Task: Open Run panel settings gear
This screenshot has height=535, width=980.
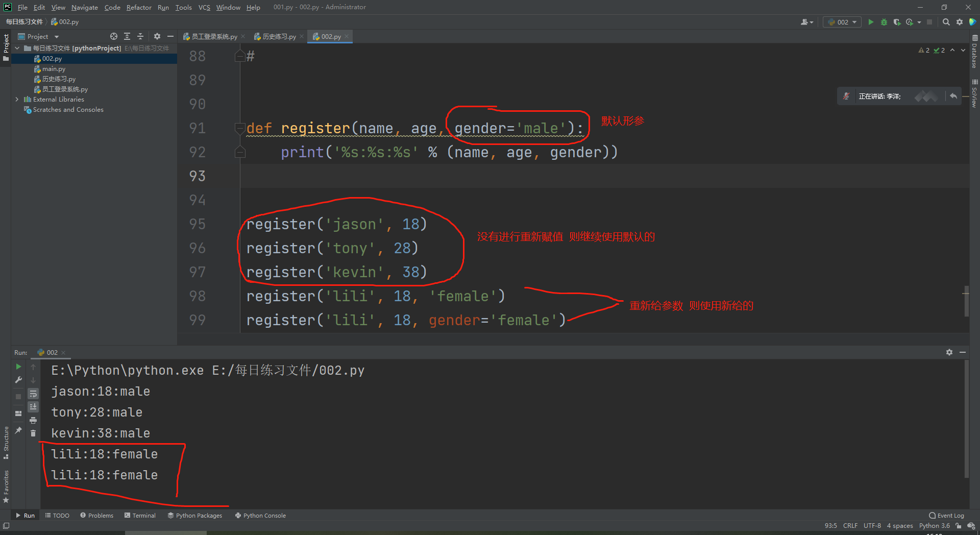Action: 949,352
